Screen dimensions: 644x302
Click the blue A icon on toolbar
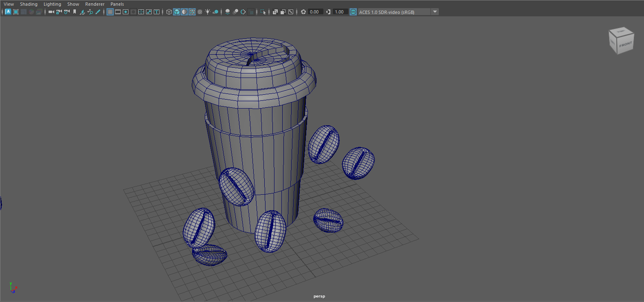pyautogui.click(x=8, y=12)
